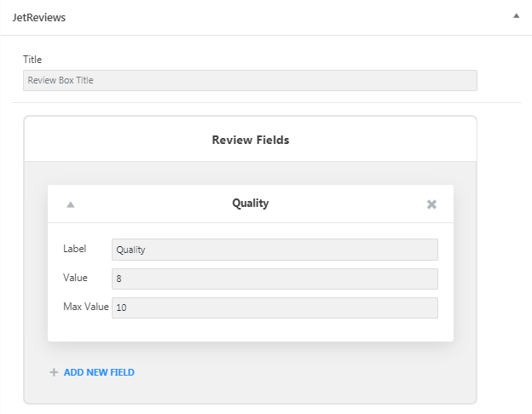
Task: Click the Label caption in the Quality card
Action: tap(75, 249)
